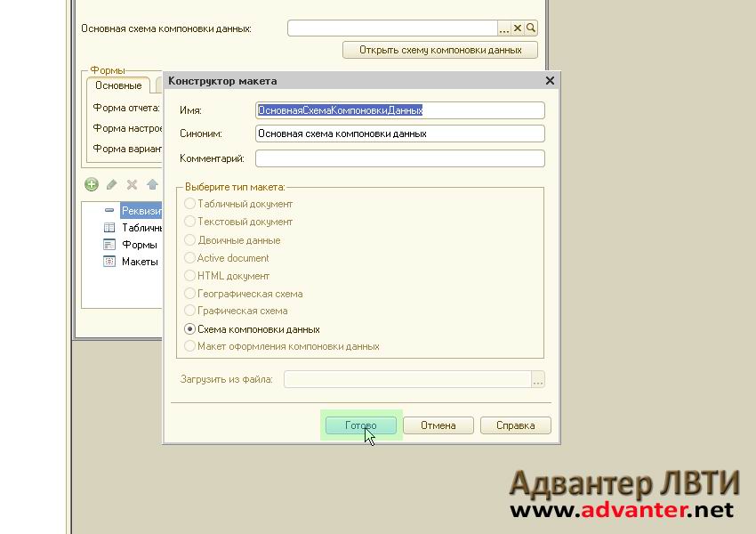
Task: Click the Макеты tree icon
Action: click(x=109, y=262)
